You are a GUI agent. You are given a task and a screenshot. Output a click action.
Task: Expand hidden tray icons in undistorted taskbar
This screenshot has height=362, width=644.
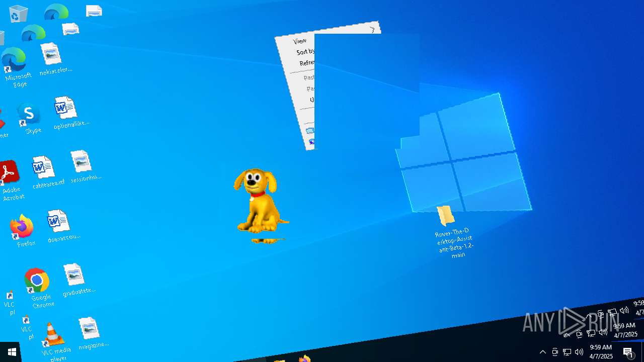click(x=542, y=352)
